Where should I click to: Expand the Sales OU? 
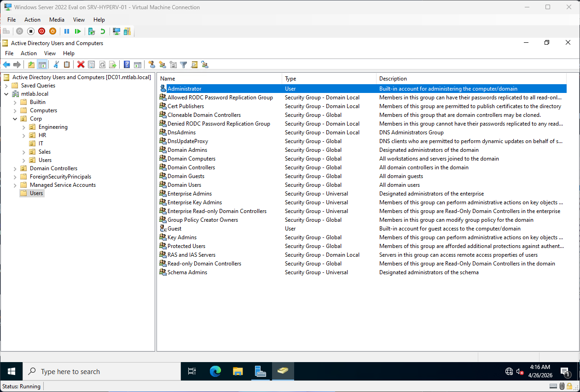coord(23,152)
